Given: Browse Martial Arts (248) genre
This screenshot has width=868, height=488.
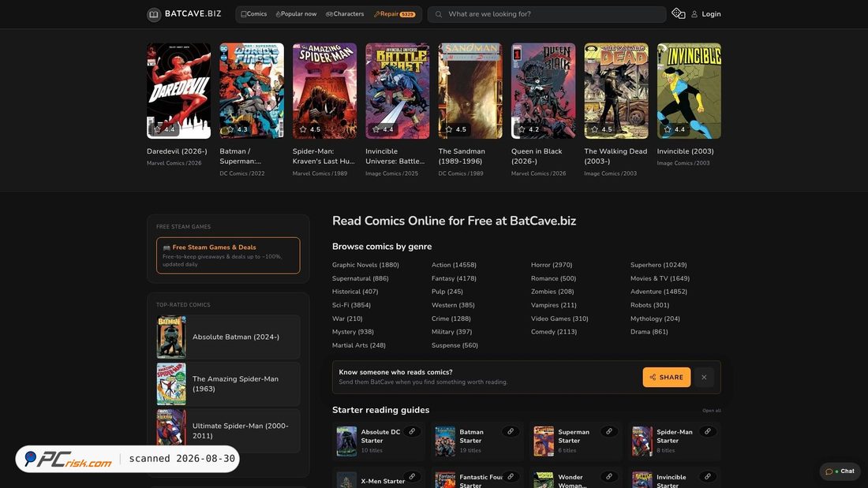Looking at the screenshot, I should (x=359, y=345).
